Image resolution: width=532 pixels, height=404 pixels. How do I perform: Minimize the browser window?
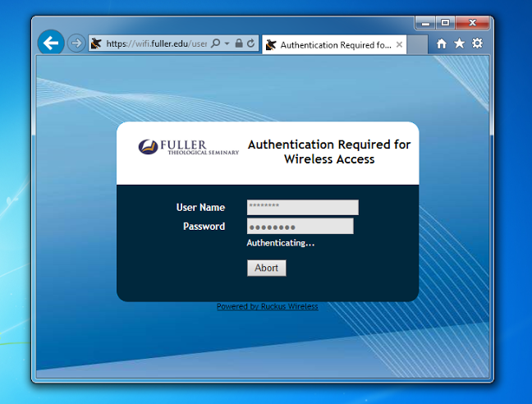(425, 23)
